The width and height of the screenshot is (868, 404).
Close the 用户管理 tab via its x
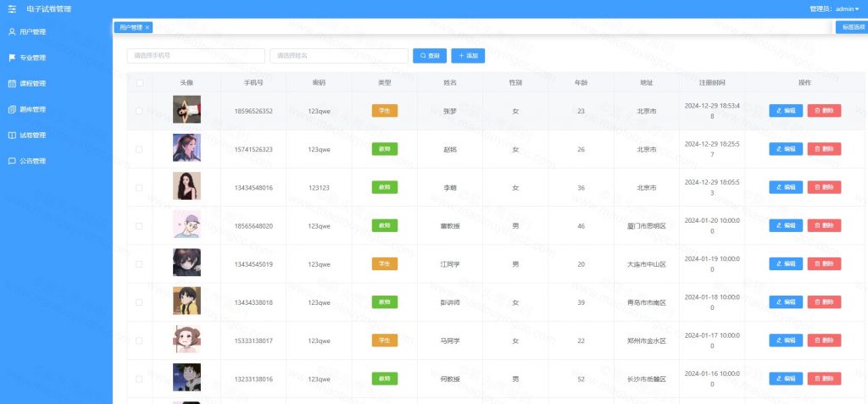[x=147, y=27]
